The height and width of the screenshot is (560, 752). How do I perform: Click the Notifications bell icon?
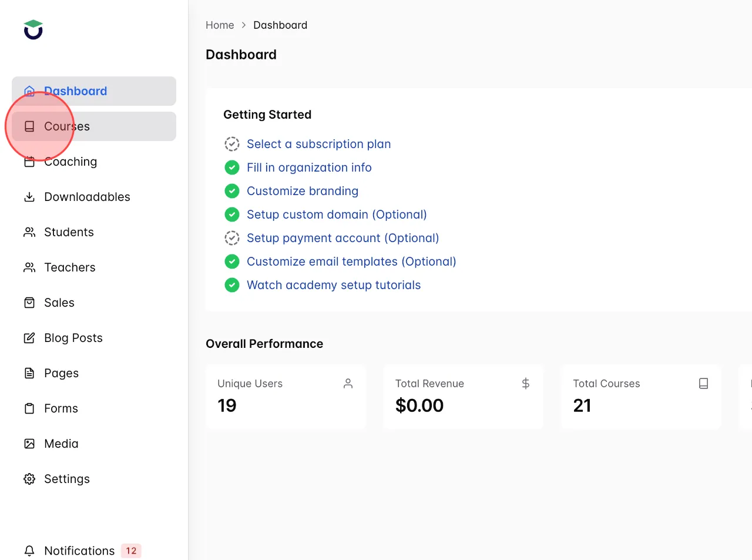pos(29,551)
